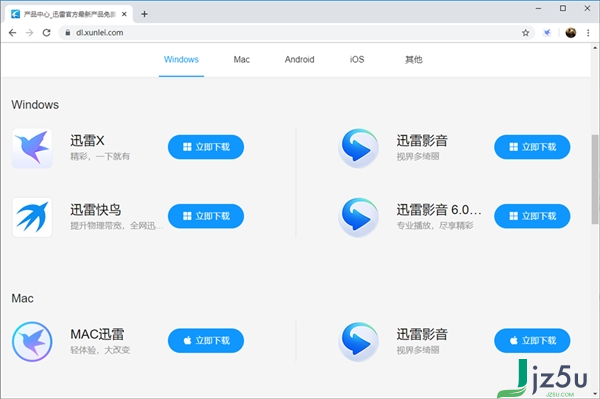The height and width of the screenshot is (399, 600).
Task: Switch to the Windows category tab
Action: [x=181, y=60]
